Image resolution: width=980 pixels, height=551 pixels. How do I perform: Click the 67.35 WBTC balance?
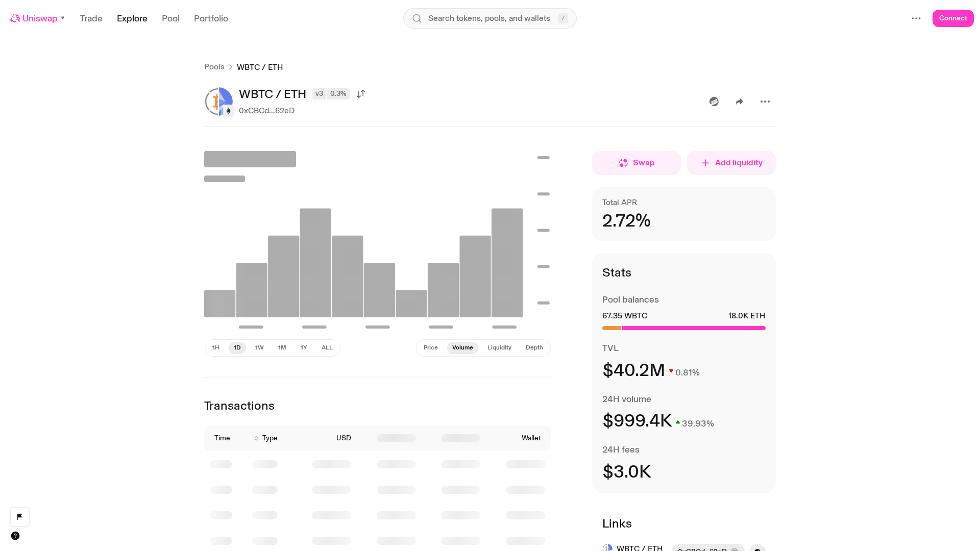pos(625,316)
